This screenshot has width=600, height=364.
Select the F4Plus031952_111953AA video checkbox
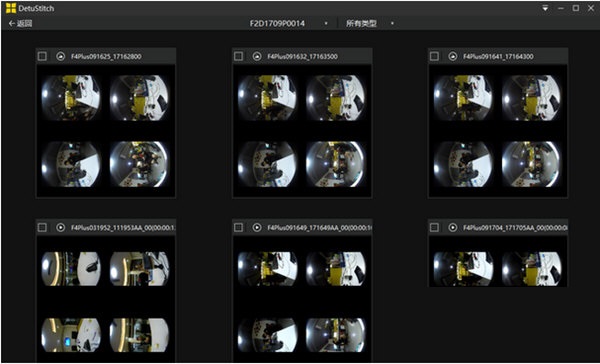pos(42,227)
